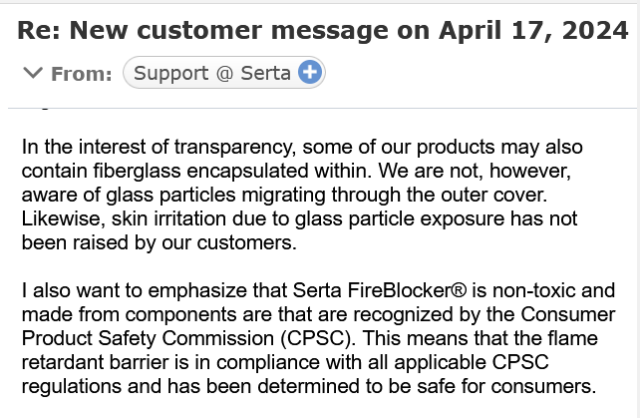This screenshot has width=640, height=418.
Task: Select the Support @ Serta sender chip
Action: (211, 72)
